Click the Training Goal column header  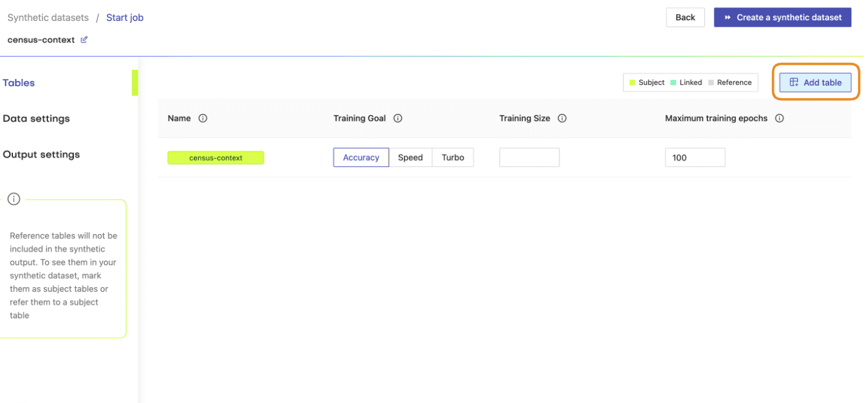[x=360, y=118]
